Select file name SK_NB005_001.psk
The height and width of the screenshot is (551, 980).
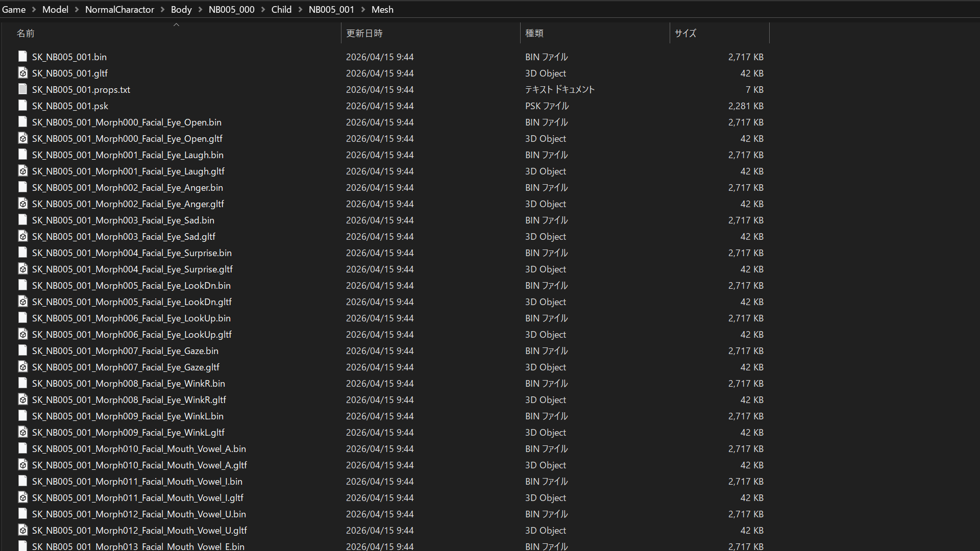point(70,106)
